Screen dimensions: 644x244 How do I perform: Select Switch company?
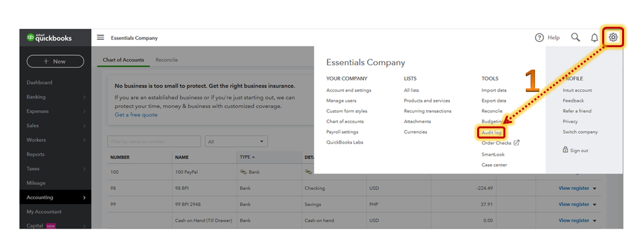580,132
